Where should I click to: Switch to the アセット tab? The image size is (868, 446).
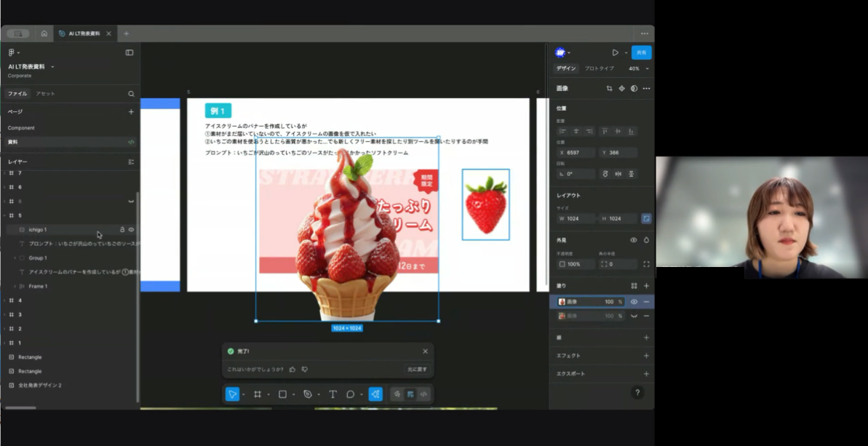coord(45,94)
